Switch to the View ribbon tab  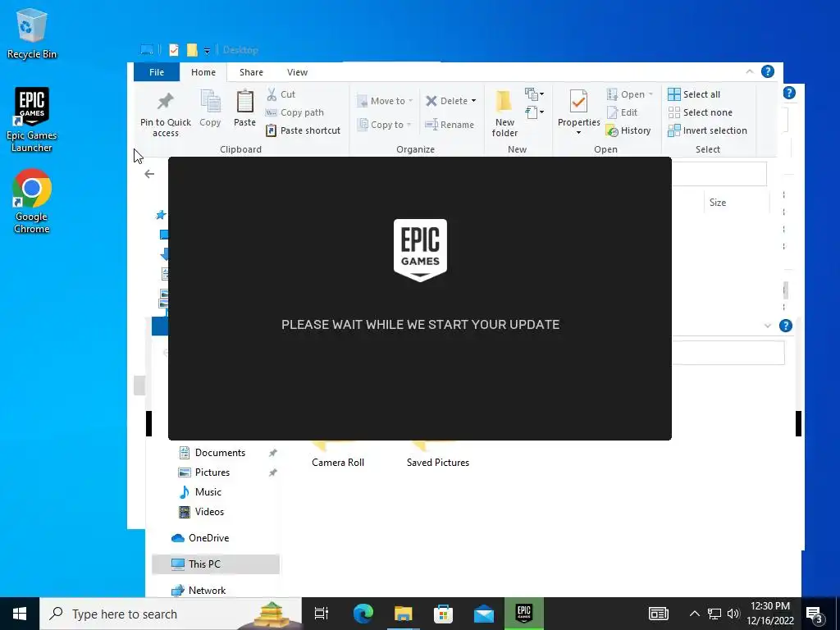point(297,72)
